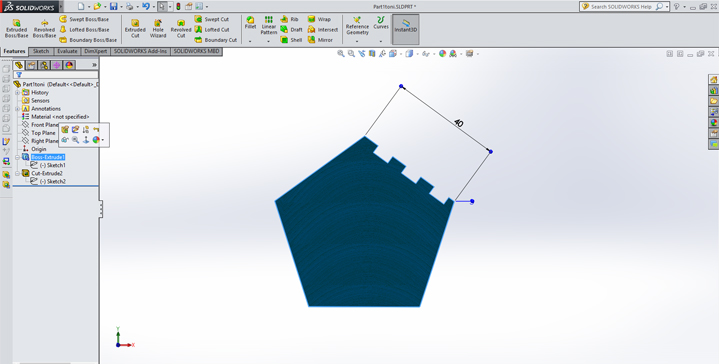The width and height of the screenshot is (719, 364).
Task: Select the Boundary Cut tool
Action: [216, 40]
